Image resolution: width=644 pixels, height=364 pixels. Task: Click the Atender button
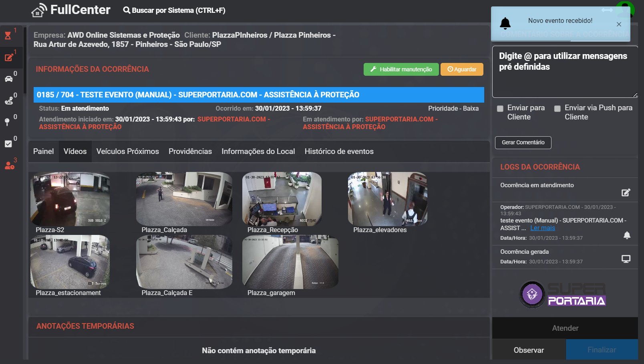pyautogui.click(x=565, y=328)
